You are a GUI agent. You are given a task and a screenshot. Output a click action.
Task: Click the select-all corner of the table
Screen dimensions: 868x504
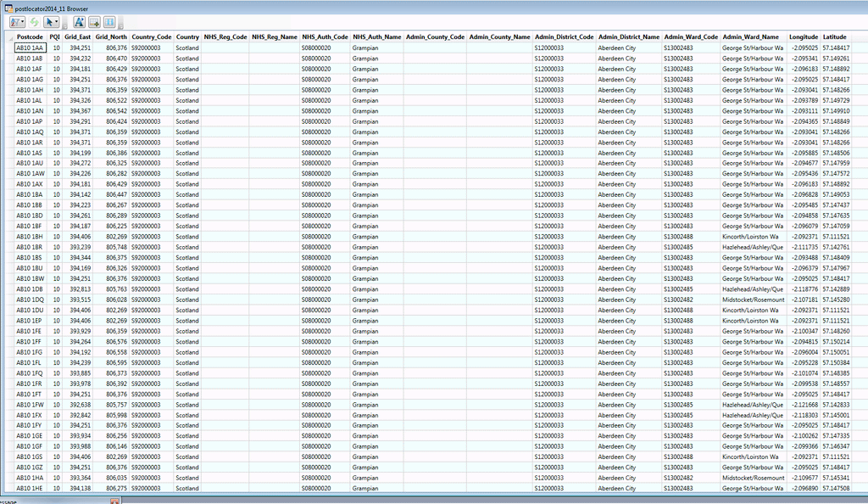point(10,37)
